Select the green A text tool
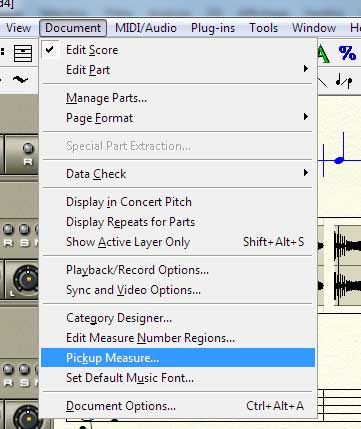Viewport: 361px width, 429px height. click(323, 53)
